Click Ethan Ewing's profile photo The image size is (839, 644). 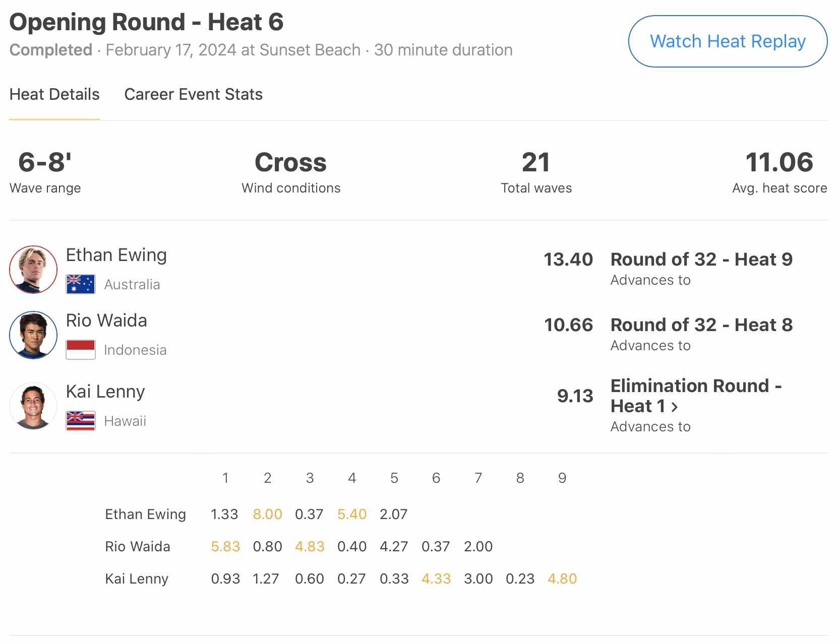(33, 270)
